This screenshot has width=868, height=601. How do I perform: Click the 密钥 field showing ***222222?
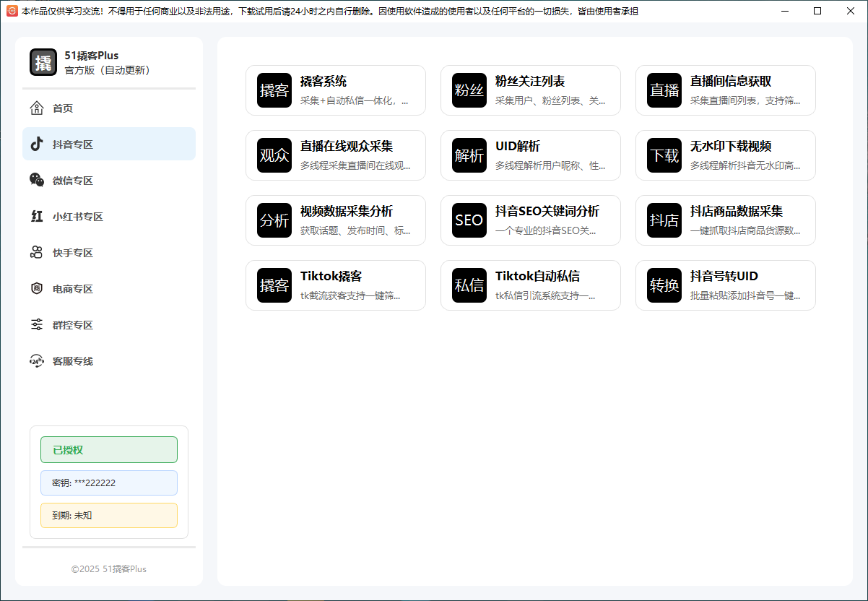click(109, 483)
